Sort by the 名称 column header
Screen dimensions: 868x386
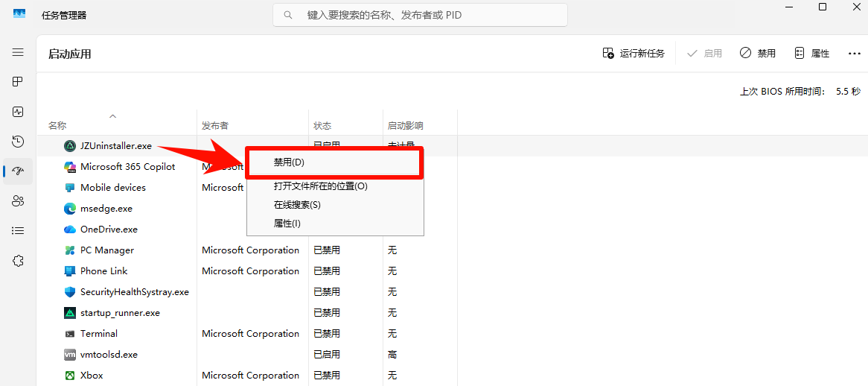click(57, 126)
